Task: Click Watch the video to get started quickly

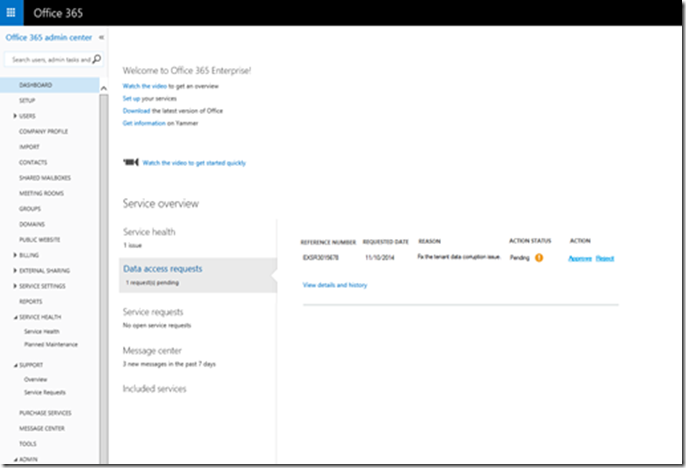Action: click(194, 163)
